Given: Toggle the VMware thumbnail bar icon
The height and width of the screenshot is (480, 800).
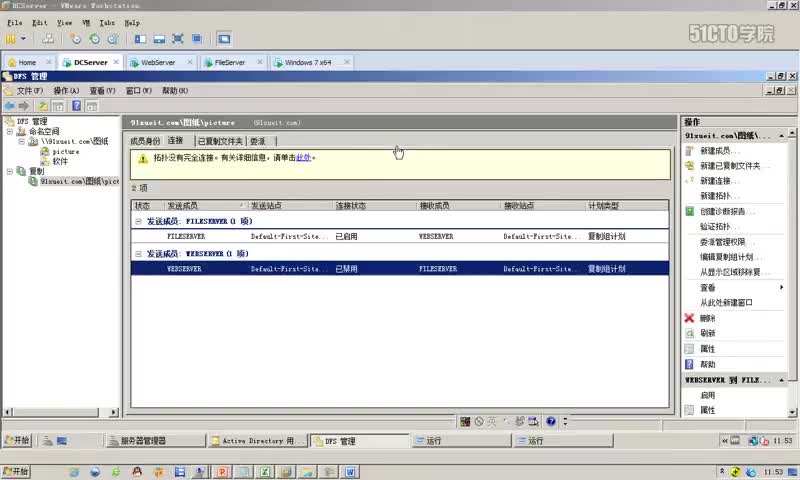Looking at the screenshot, I should [x=159, y=39].
